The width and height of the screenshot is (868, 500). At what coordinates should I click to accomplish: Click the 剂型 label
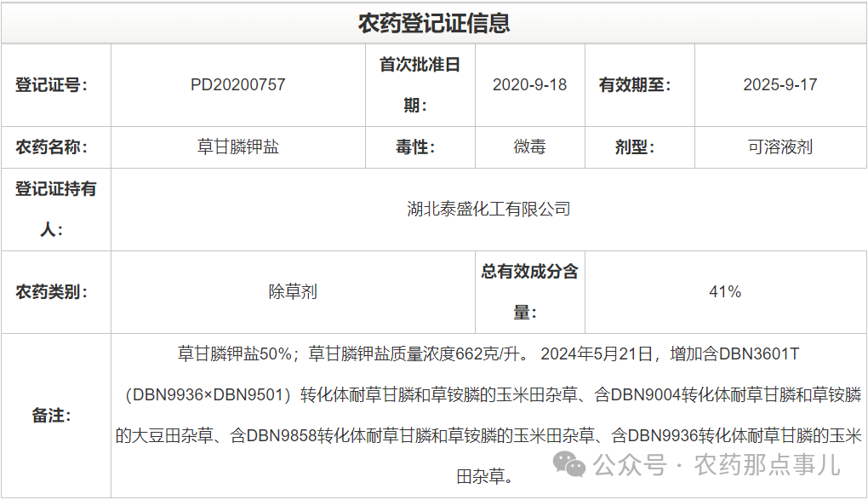(x=634, y=147)
